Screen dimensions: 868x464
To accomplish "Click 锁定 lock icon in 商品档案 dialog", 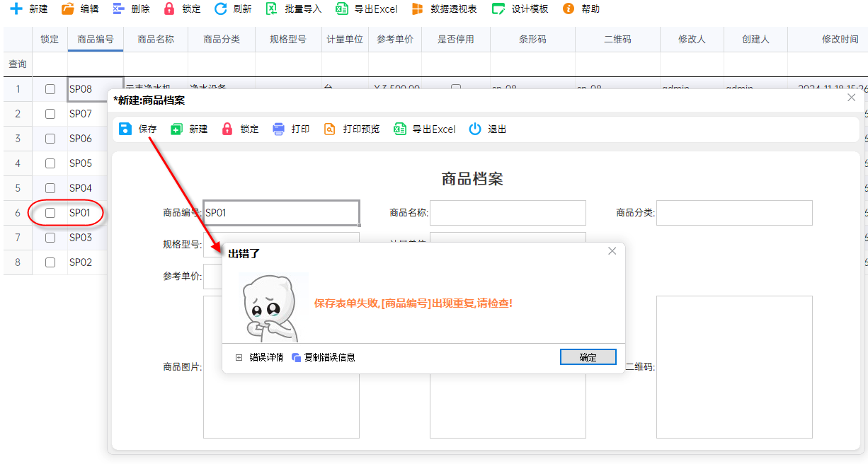I will pos(227,129).
